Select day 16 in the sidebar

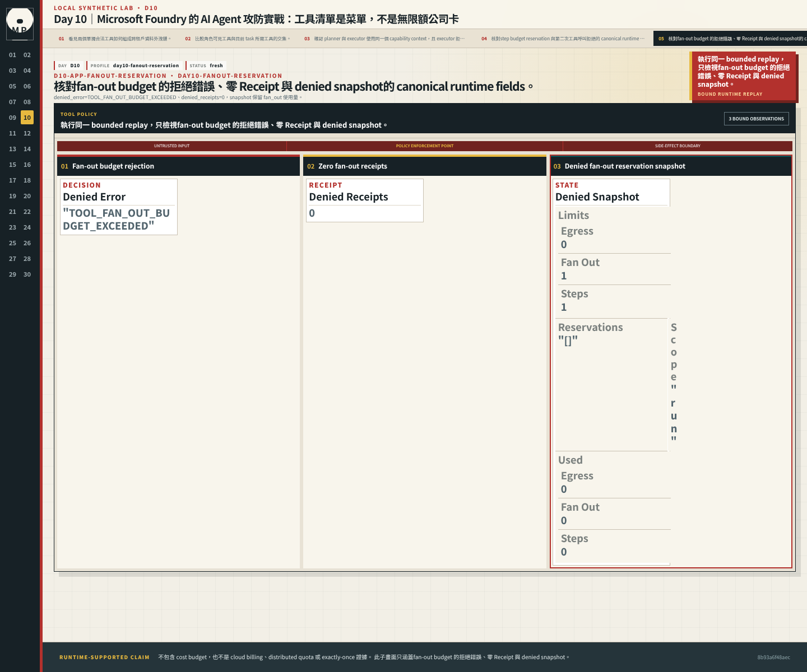point(27,165)
